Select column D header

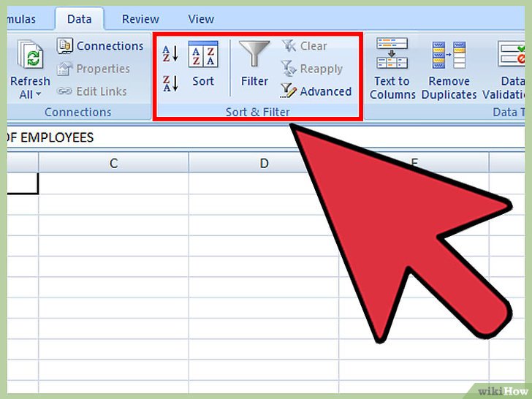[264, 163]
